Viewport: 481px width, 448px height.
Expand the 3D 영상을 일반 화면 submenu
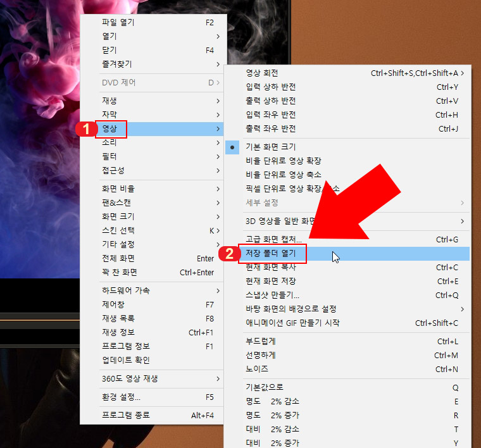(x=347, y=221)
